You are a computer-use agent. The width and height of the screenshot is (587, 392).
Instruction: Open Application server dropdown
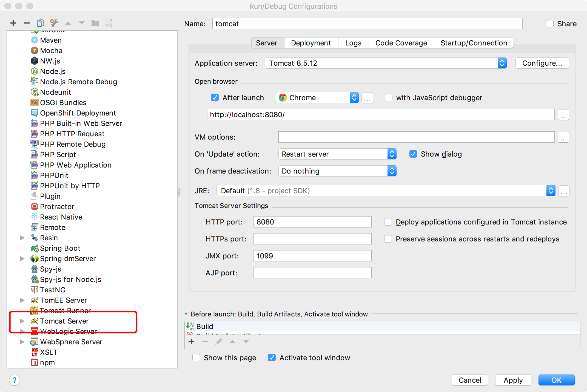(386, 63)
